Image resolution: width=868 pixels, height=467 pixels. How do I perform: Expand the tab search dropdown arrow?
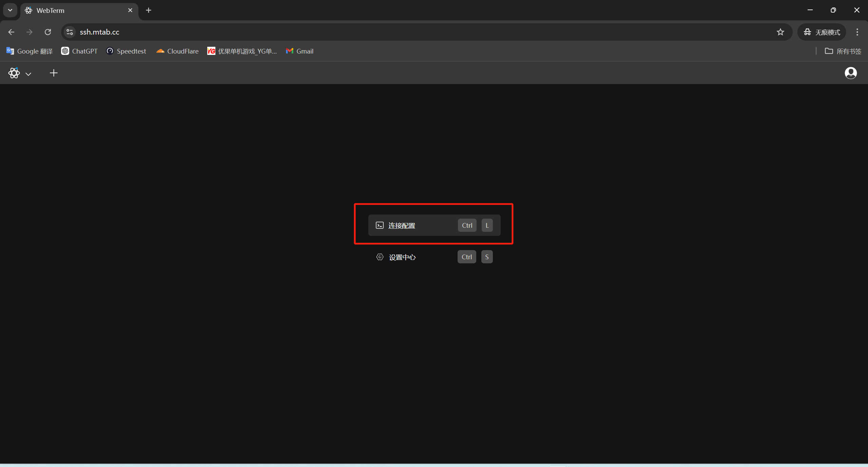pyautogui.click(x=10, y=10)
